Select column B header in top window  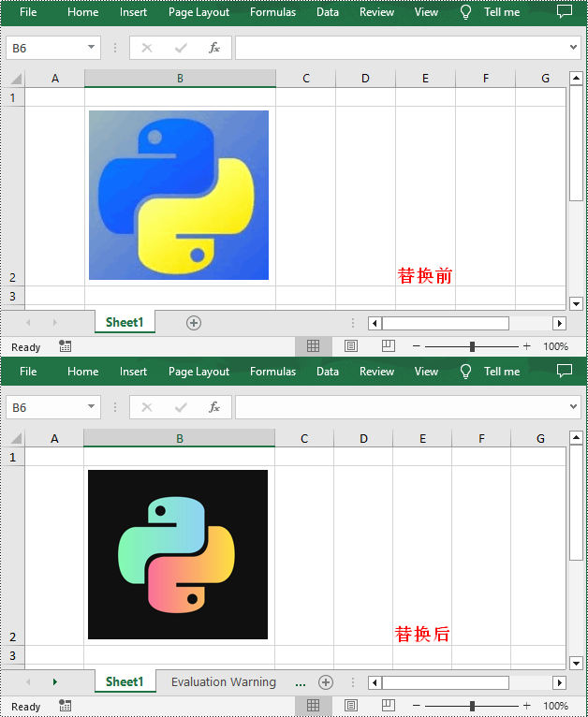click(180, 79)
